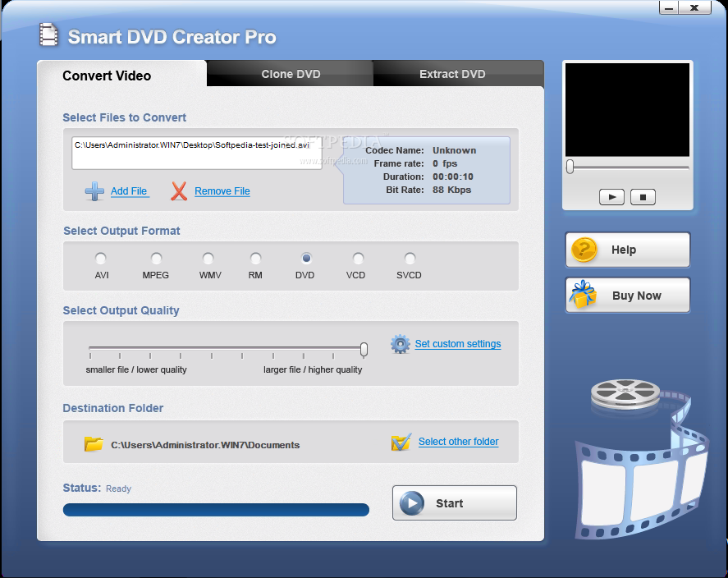Click the output quality slider handle

click(x=364, y=350)
